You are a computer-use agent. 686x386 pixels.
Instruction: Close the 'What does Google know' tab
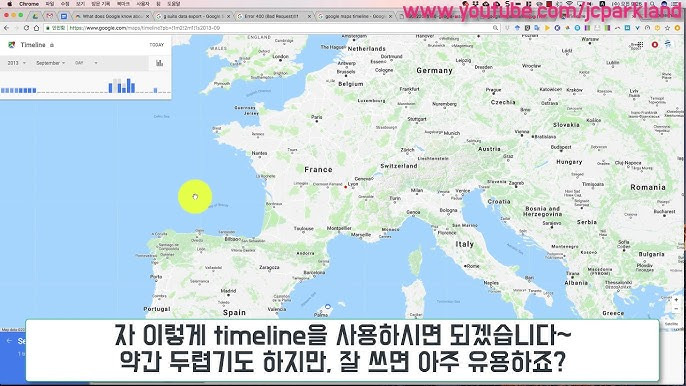(147, 16)
